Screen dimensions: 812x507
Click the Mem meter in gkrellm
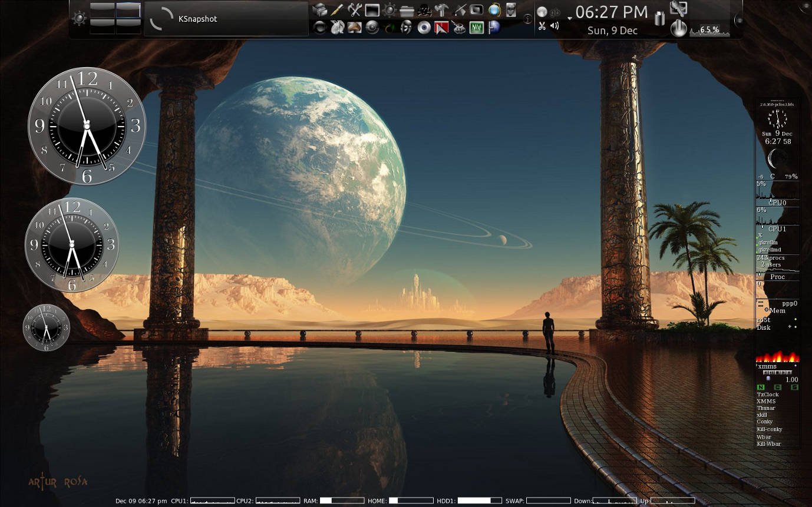click(777, 310)
